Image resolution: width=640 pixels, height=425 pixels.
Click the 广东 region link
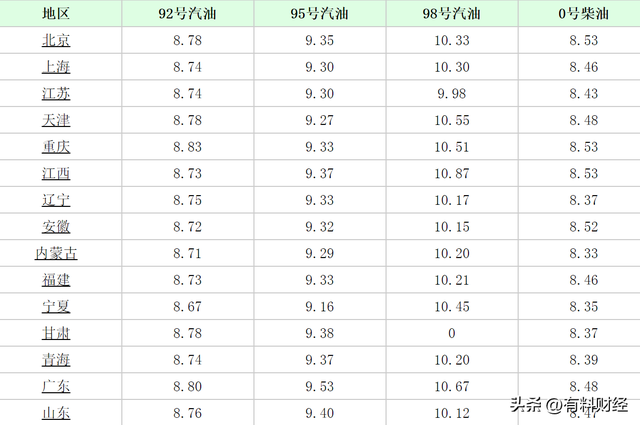(56, 386)
